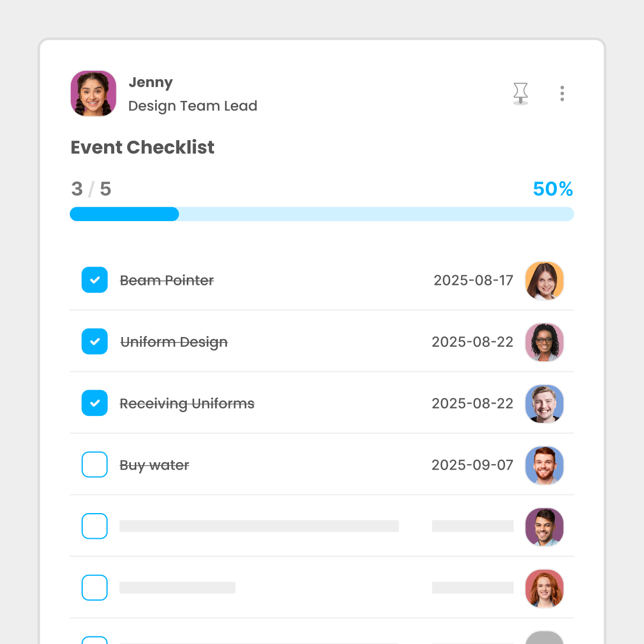Uncheck the Uniform Design checkbox

coord(94,341)
